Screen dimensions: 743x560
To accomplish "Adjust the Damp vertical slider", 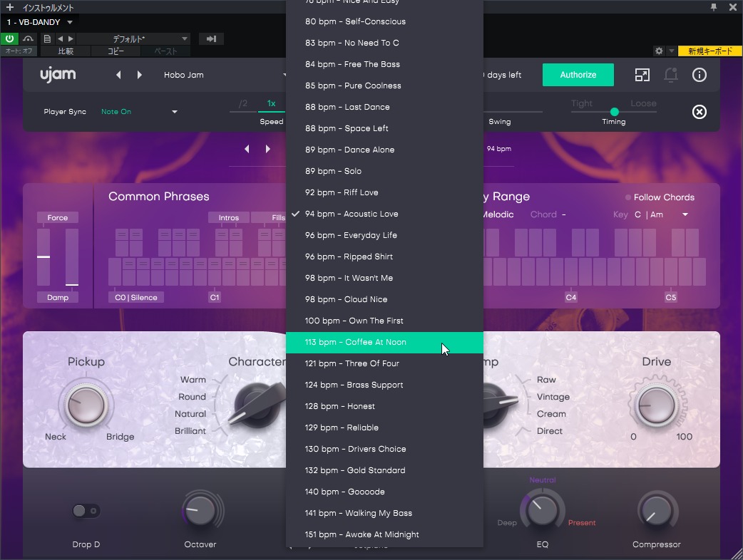I will point(72,257).
